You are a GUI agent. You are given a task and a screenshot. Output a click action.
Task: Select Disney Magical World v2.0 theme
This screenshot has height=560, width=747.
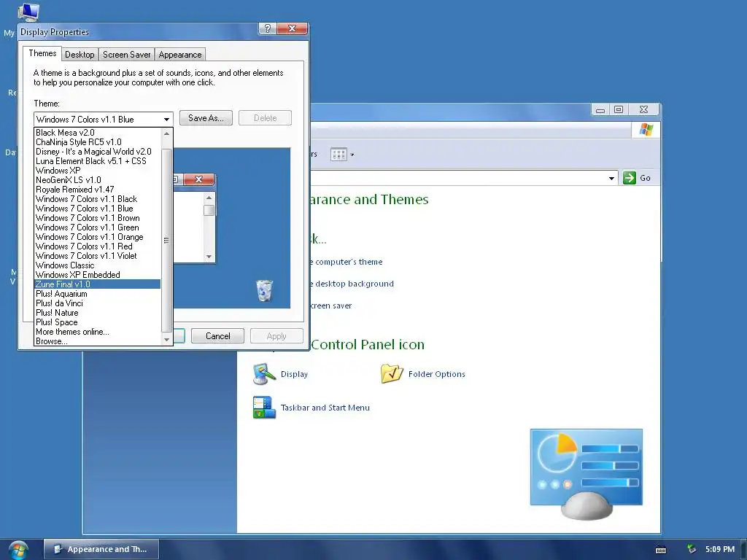click(98, 152)
